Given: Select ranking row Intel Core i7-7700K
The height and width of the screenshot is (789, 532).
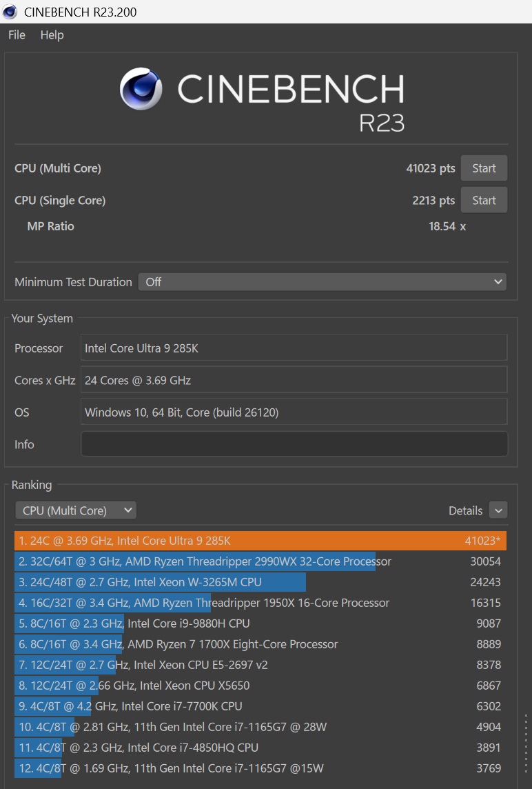Looking at the screenshot, I should [x=260, y=706].
